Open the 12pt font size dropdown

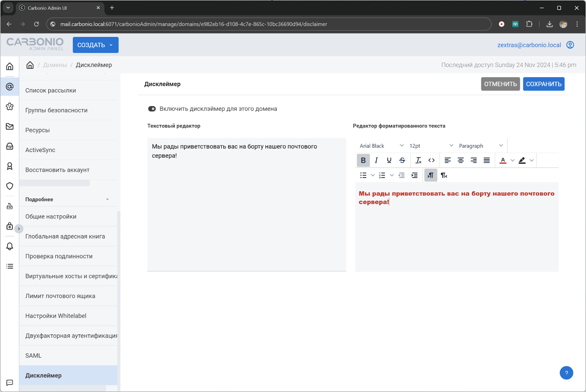[431, 146]
